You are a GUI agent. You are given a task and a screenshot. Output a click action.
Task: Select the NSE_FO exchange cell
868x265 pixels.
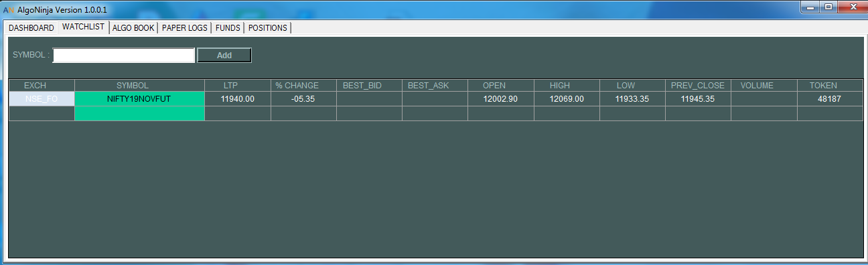click(x=42, y=99)
